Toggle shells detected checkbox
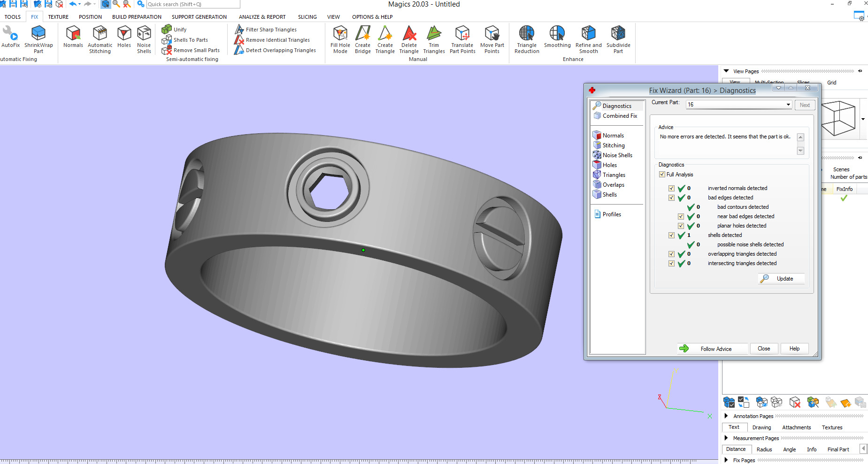 click(x=671, y=235)
